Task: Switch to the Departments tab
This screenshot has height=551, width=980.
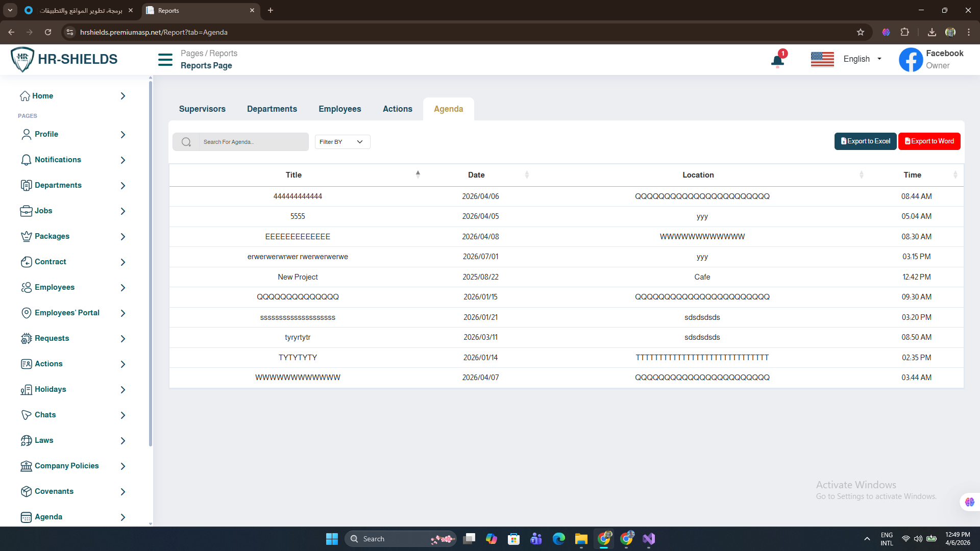Action: (x=272, y=109)
